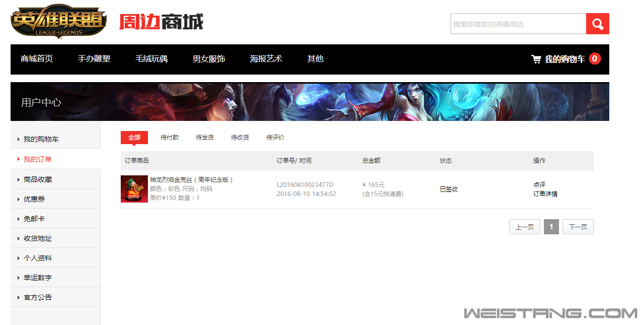
Task: Open the cart count badge 0
Action: click(x=595, y=59)
